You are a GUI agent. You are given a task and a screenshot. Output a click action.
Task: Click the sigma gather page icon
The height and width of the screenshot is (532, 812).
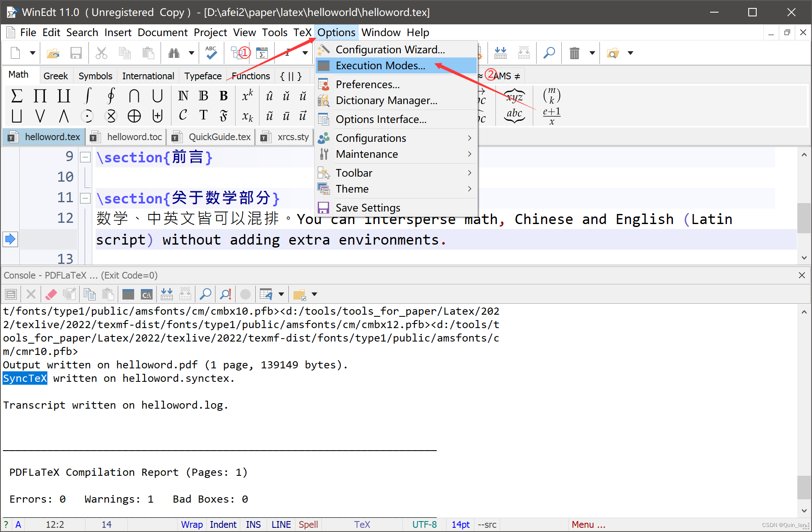(262, 53)
